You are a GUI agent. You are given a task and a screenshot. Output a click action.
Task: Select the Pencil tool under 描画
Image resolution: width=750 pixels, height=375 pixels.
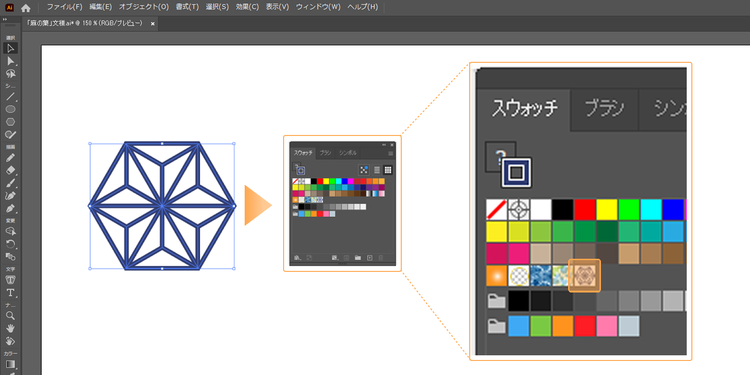(x=11, y=158)
